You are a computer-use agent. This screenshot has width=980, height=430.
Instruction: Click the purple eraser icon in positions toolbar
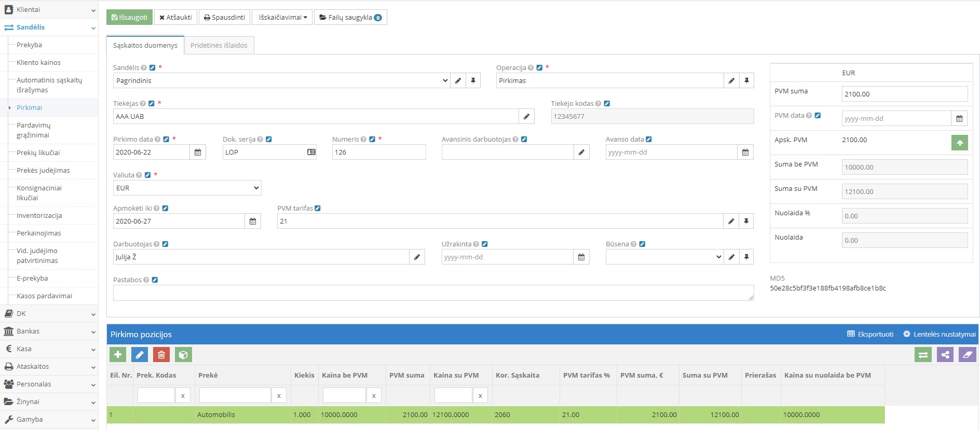click(967, 355)
